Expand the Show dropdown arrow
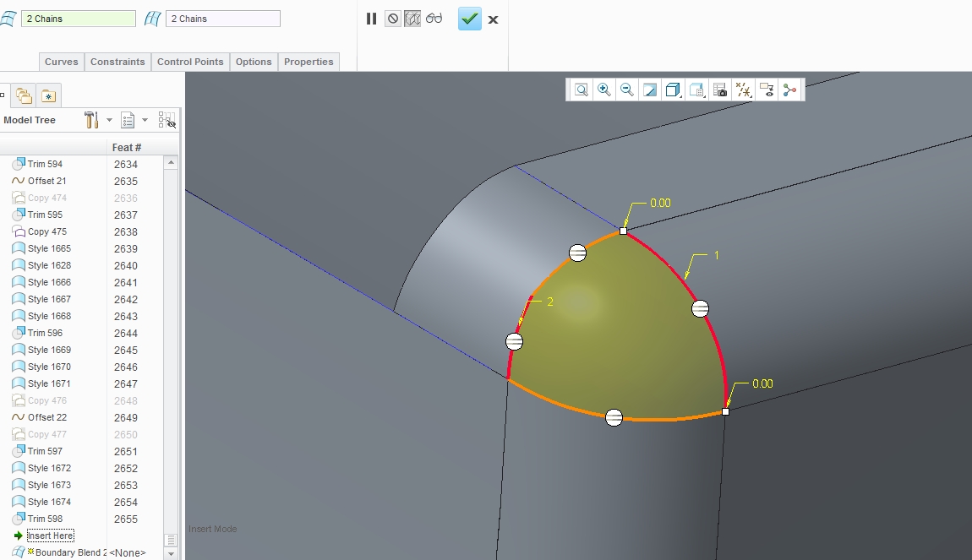Image resolution: width=972 pixels, height=560 pixels. point(145,120)
